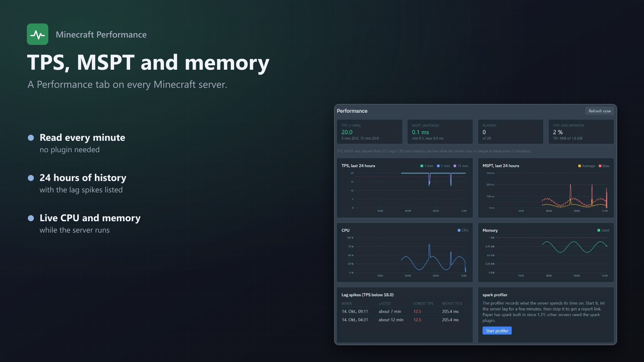Image resolution: width=644 pixels, height=362 pixels.
Task: Click the LASTED column header
Action: (x=385, y=304)
